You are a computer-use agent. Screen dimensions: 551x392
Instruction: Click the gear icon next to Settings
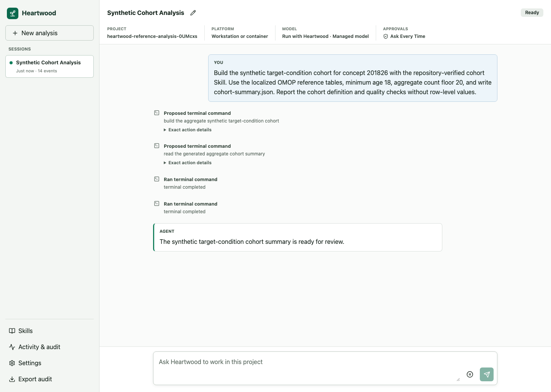(12, 363)
